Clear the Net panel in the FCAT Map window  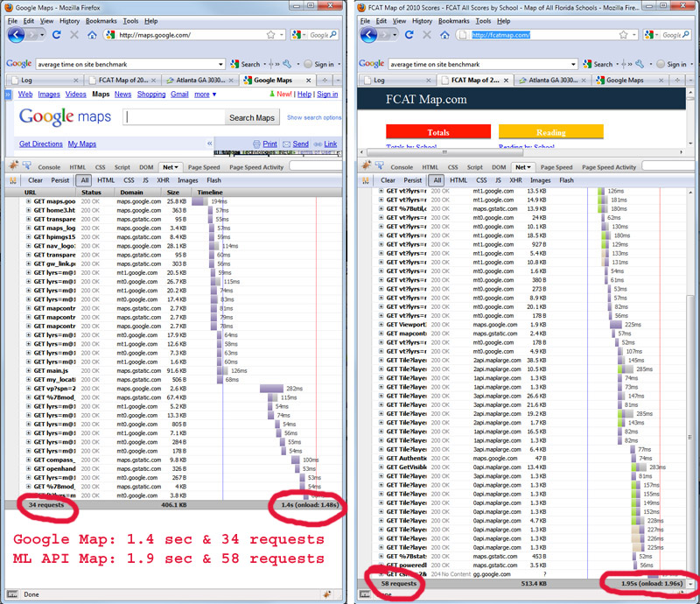[388, 180]
